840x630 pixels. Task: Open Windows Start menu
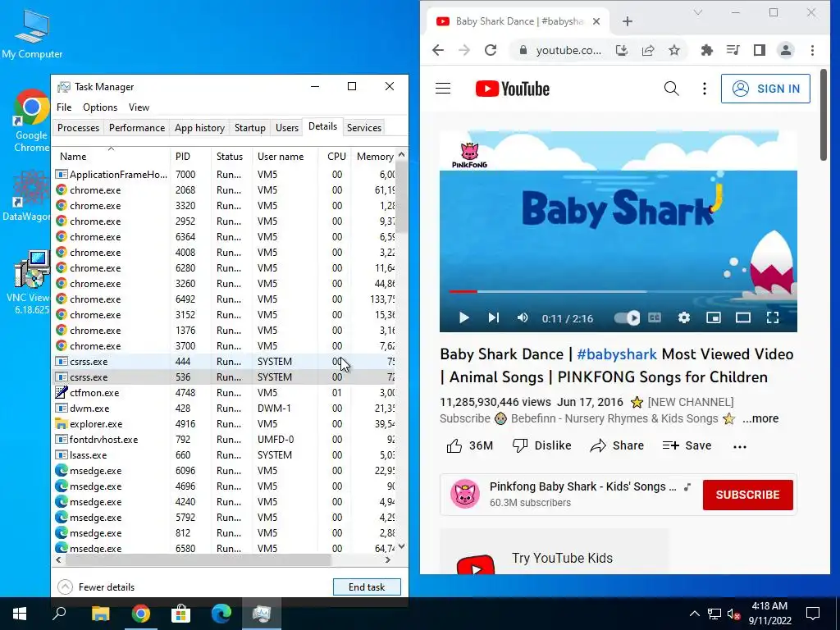coord(20,614)
